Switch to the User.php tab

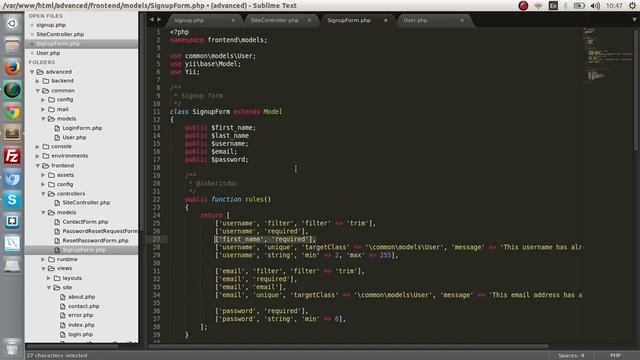pos(415,20)
